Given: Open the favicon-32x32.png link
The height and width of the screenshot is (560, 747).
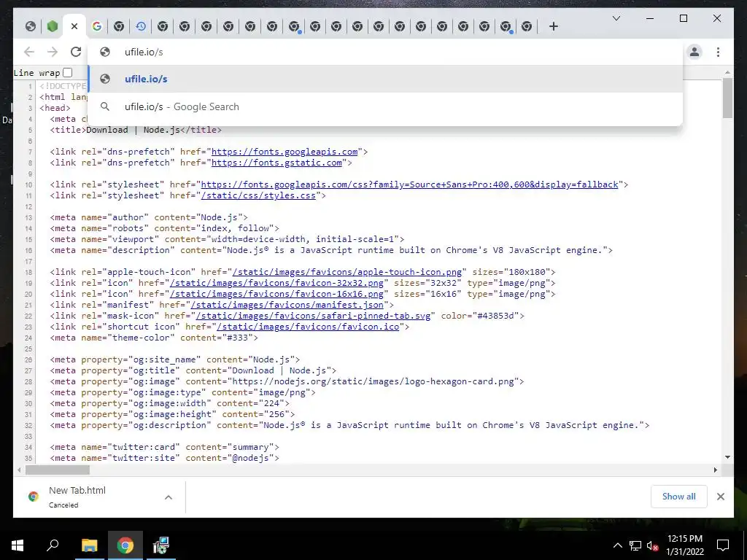Looking at the screenshot, I should [x=276, y=284].
